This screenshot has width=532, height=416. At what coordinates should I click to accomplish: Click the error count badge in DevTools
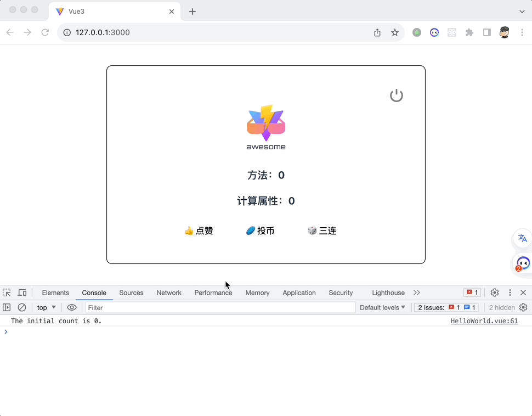(472, 293)
